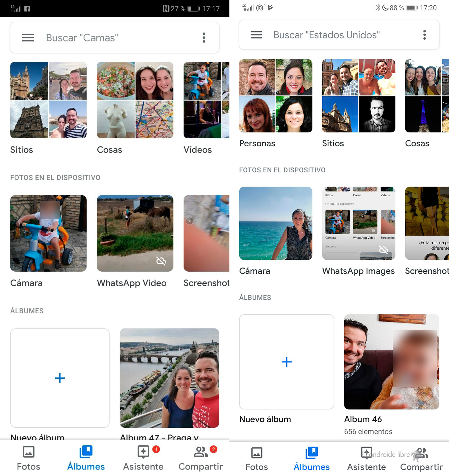Click cloud-off icon on WhatsApp Images folder

(x=384, y=250)
